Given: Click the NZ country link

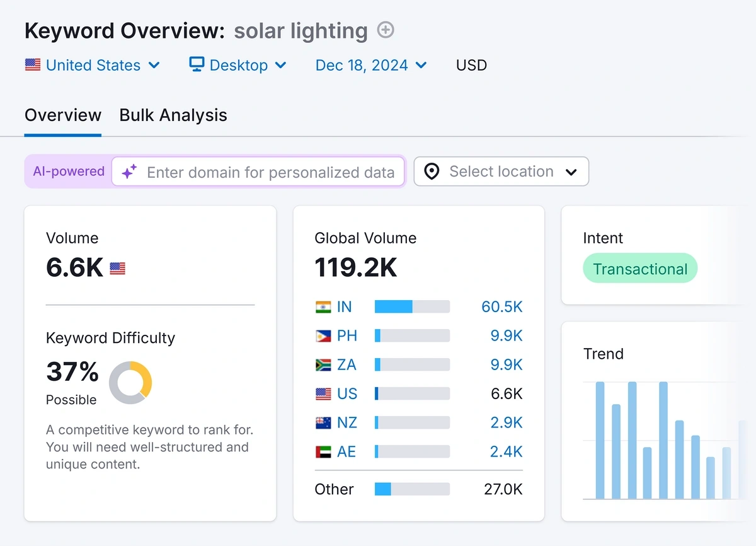Looking at the screenshot, I should click(347, 423).
